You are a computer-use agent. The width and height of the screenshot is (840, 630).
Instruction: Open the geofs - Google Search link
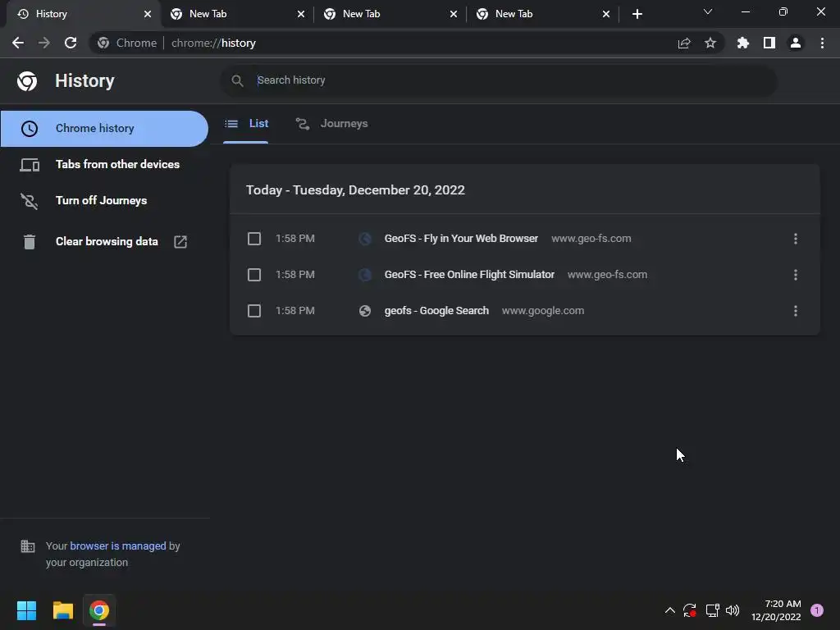(x=436, y=311)
